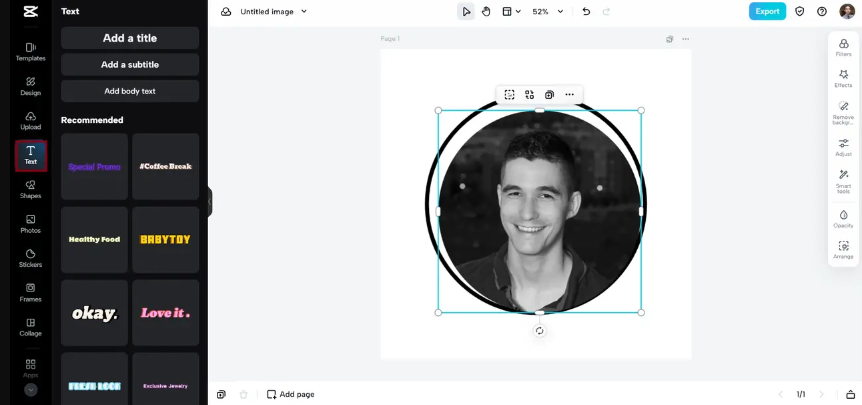The image size is (862, 405).
Task: Expand more sidebar items with down chevron
Action: tap(31, 390)
